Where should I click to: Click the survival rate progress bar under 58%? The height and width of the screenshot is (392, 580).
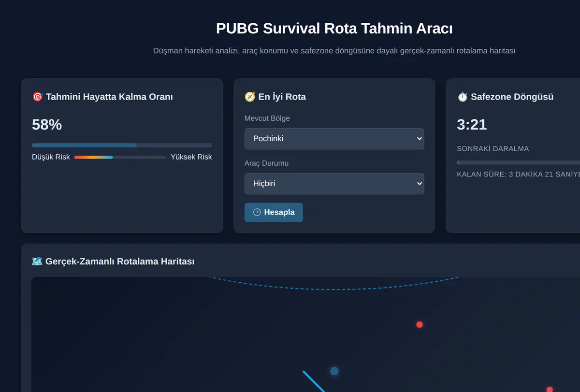click(x=122, y=145)
